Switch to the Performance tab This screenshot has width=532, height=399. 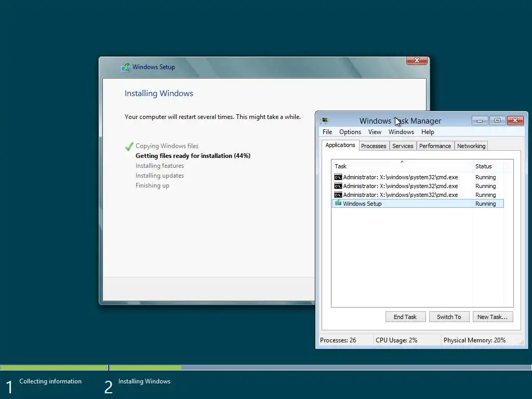point(435,146)
